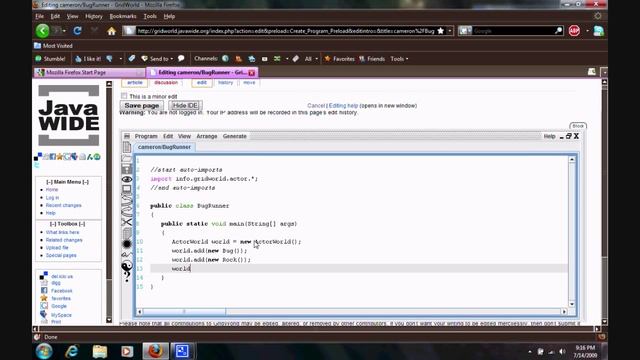Click the open folder icon in IDE sidebar
This screenshot has width=640, height=360.
tap(127, 158)
